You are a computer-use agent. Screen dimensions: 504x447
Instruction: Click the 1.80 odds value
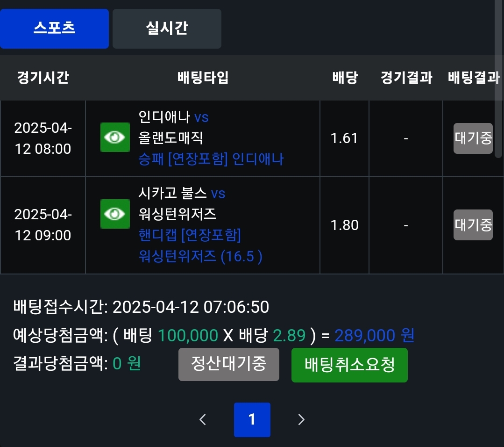(x=344, y=225)
